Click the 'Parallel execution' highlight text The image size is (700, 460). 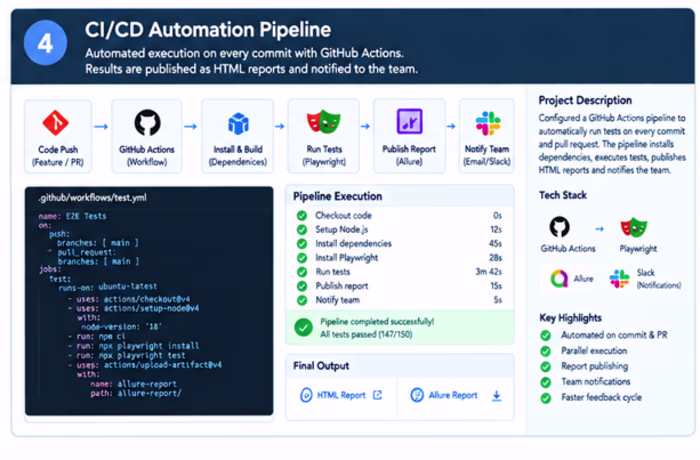click(594, 351)
